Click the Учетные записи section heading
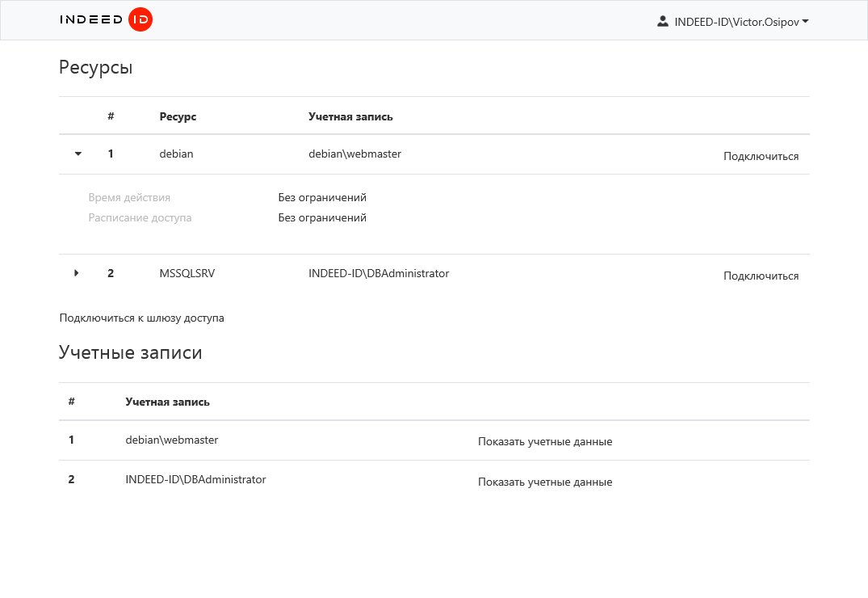Viewport: 868px width, 598px height. (x=130, y=352)
